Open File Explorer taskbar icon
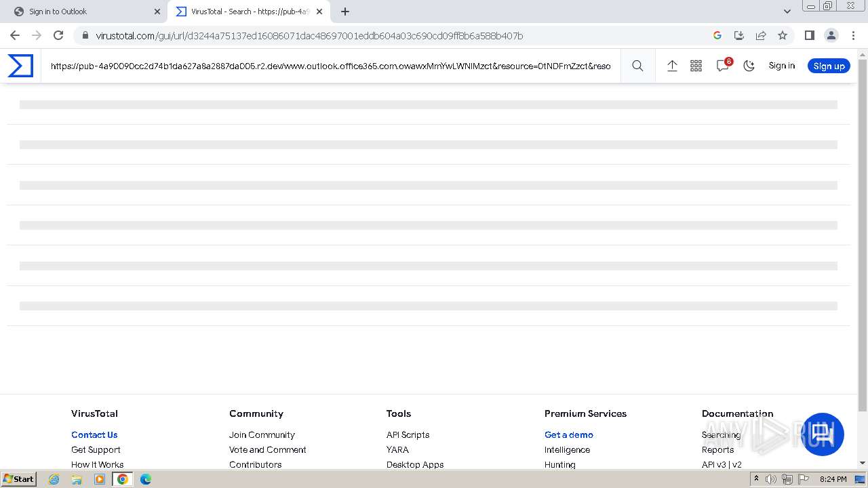The image size is (868, 488). pyautogui.click(x=77, y=479)
